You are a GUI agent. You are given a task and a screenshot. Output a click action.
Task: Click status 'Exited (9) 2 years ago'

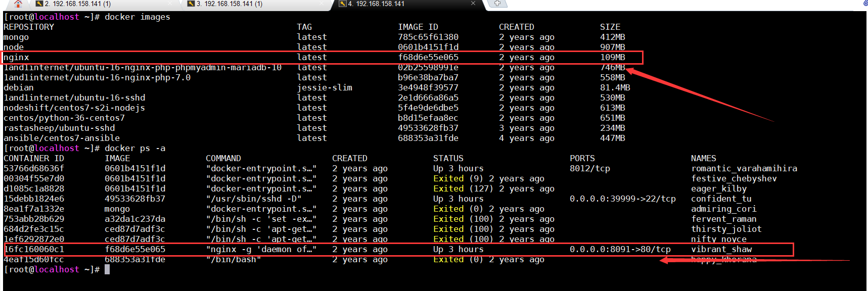(489, 179)
